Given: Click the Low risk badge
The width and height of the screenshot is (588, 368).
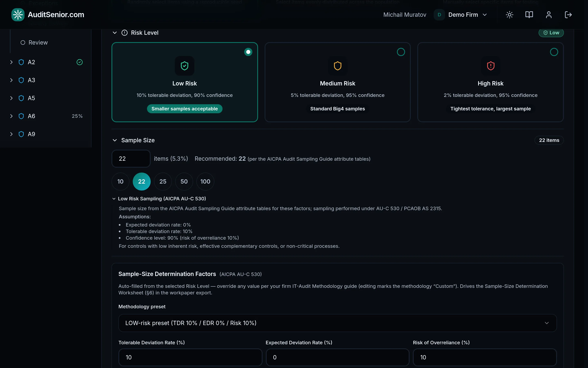Looking at the screenshot, I should point(551,33).
